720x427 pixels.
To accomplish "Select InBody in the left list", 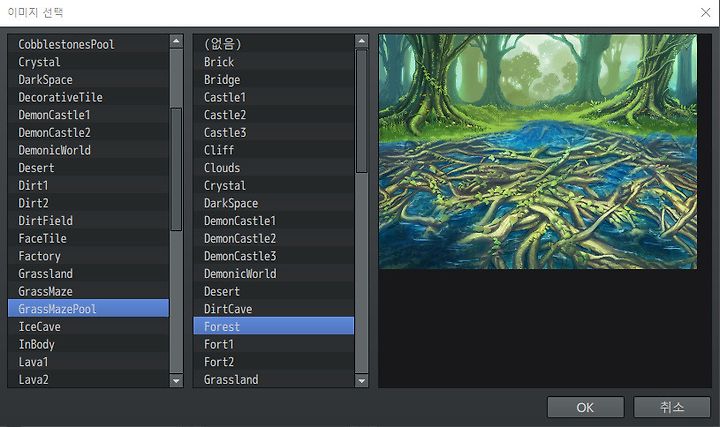I will [x=88, y=344].
